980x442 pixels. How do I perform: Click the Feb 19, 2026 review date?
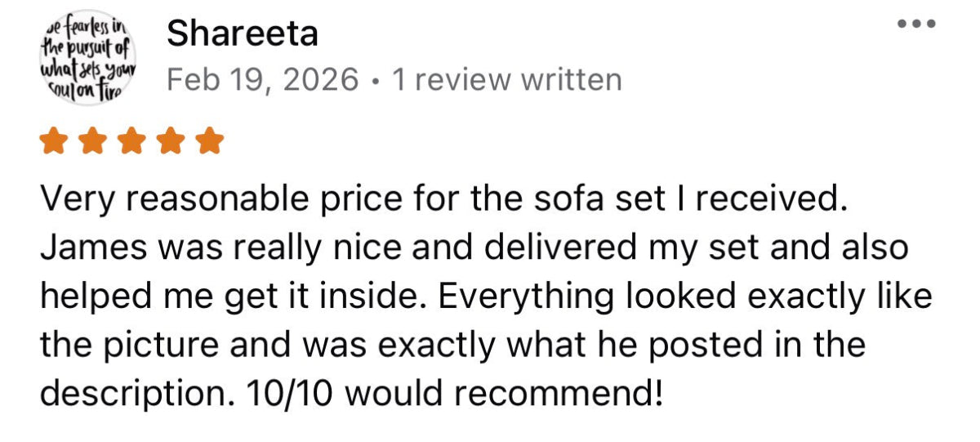tap(263, 80)
